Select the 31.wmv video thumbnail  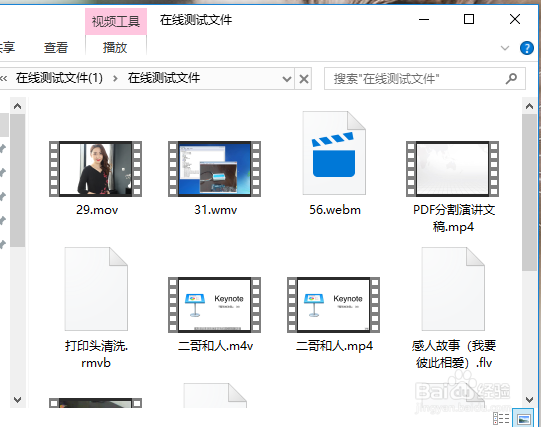tap(214, 169)
